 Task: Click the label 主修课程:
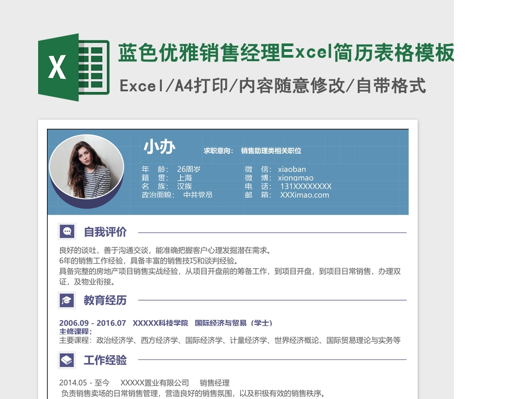tap(76, 331)
